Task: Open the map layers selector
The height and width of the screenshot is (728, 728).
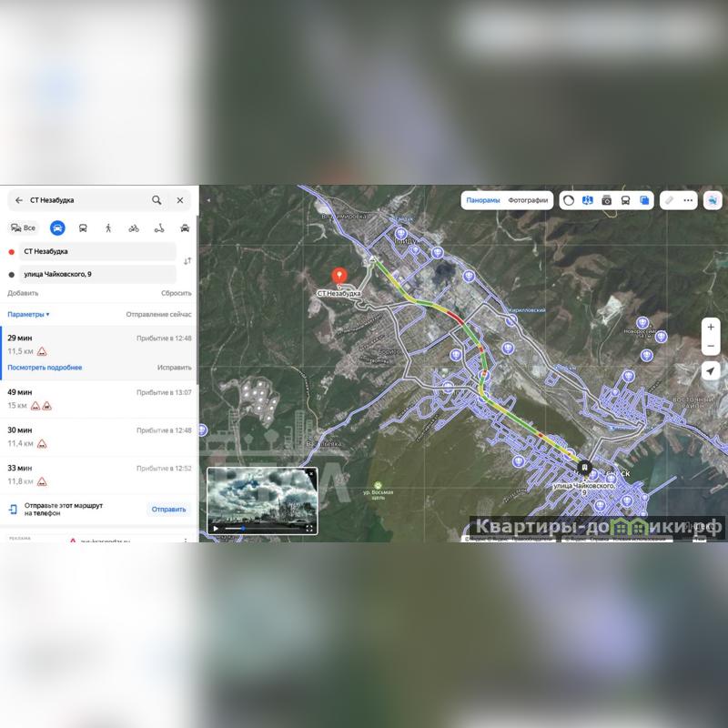Action: 645,200
